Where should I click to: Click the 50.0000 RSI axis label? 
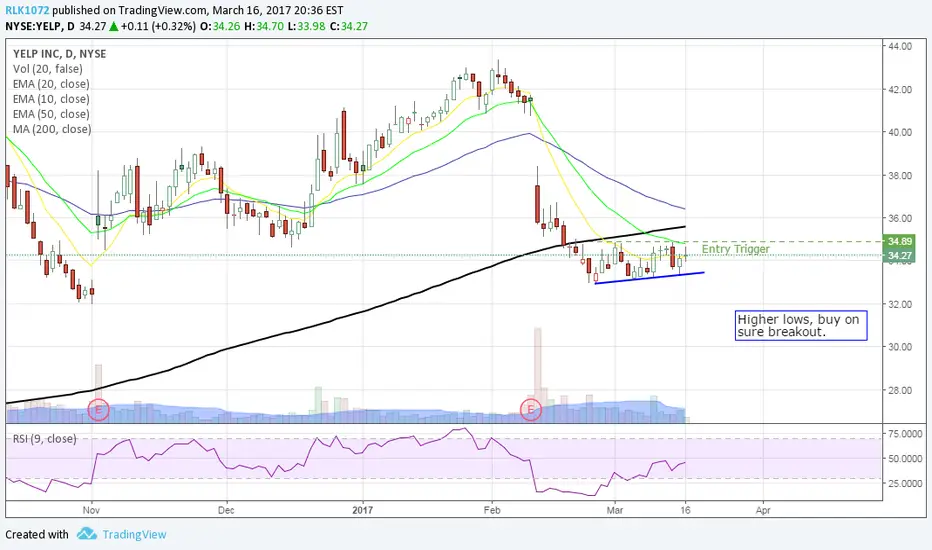click(x=905, y=459)
